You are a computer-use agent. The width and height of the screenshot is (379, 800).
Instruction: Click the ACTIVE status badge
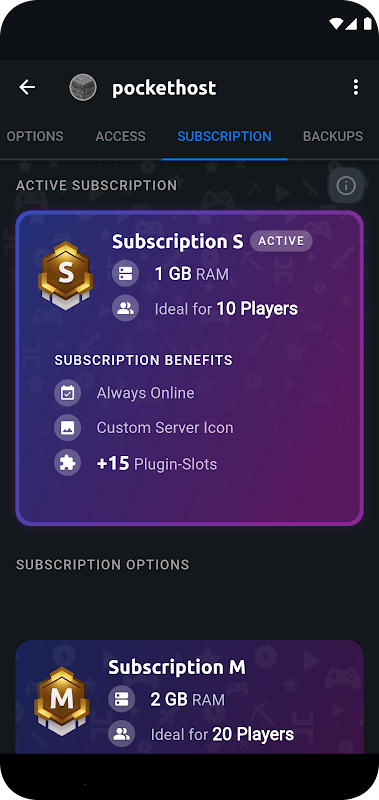pos(281,241)
